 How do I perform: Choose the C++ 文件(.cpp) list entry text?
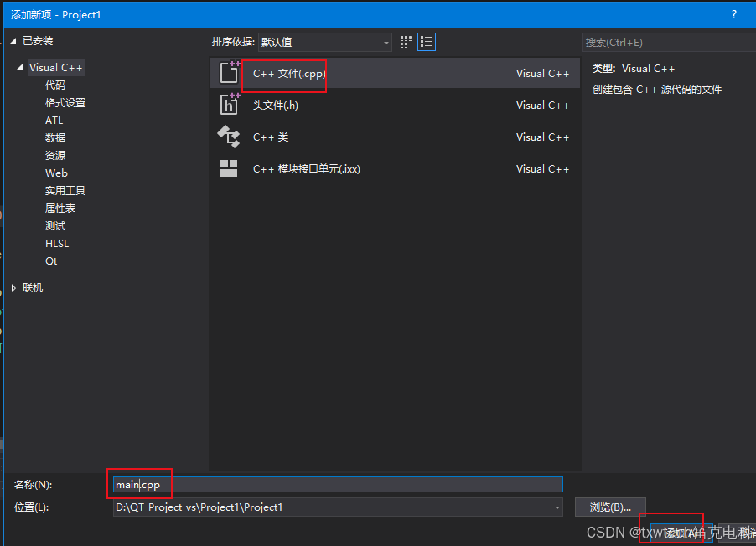click(x=289, y=74)
